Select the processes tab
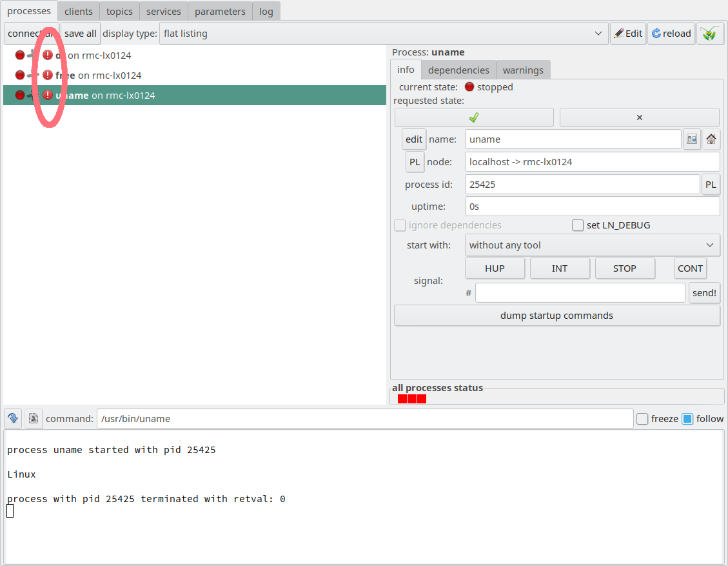The width and height of the screenshot is (728, 566). (29, 11)
